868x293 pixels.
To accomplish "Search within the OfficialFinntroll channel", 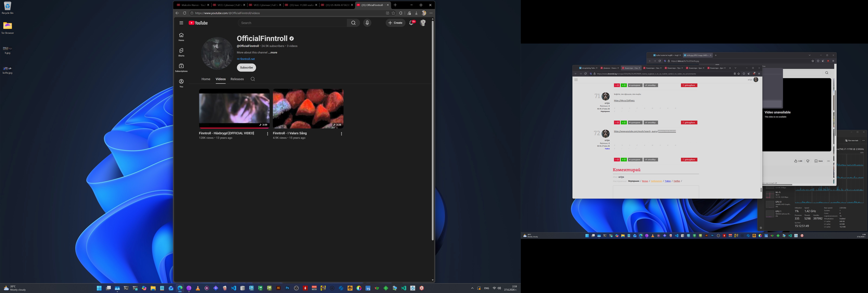I will tap(253, 79).
